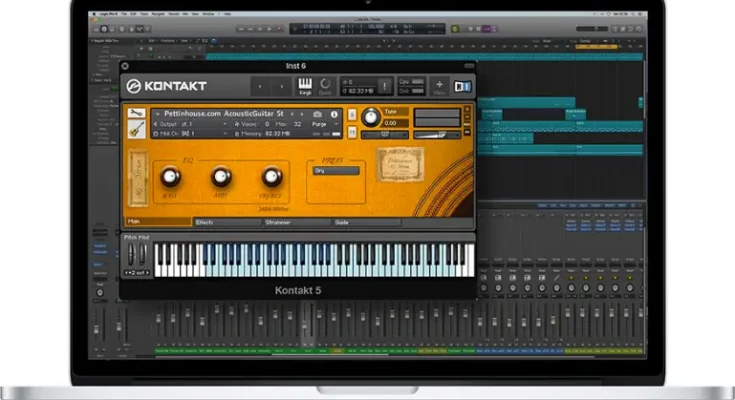
Task: Click the acoustic guitar instrument icon
Action: pos(135,128)
